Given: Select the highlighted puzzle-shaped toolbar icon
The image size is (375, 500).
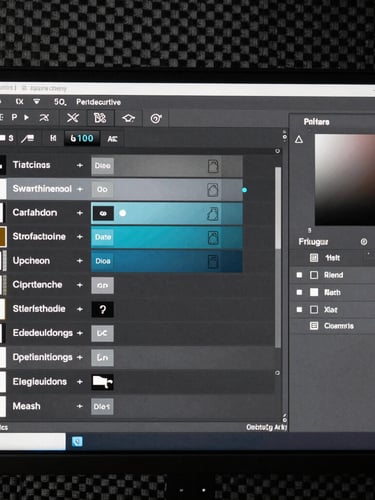Looking at the screenshot, I should [100, 118].
